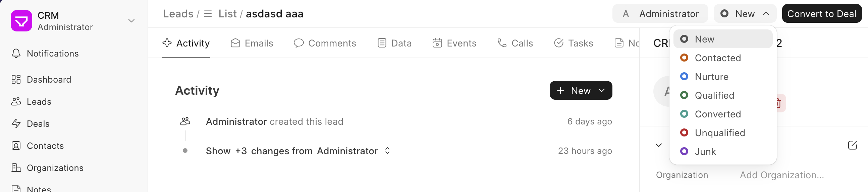Go to Deals via lightning icon

[x=16, y=124]
